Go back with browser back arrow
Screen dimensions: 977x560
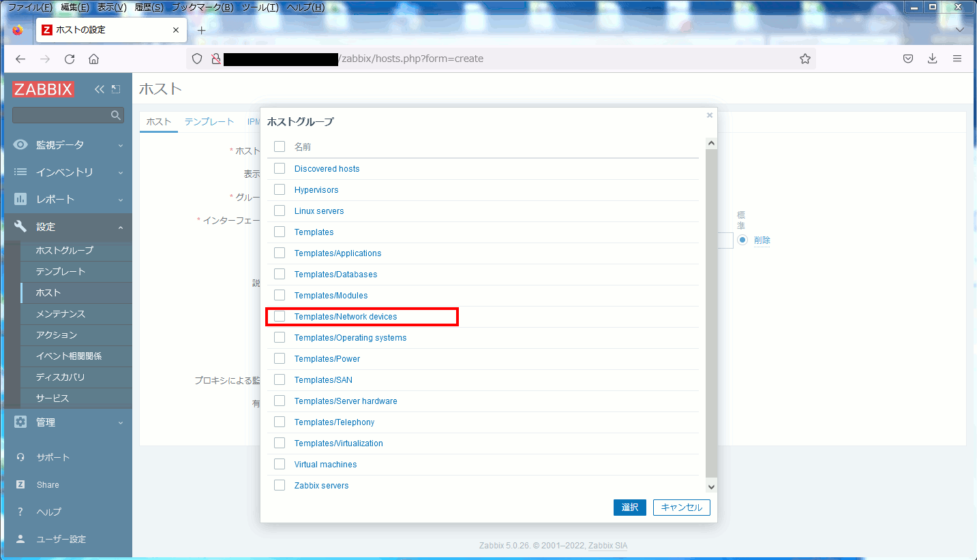pyautogui.click(x=20, y=59)
